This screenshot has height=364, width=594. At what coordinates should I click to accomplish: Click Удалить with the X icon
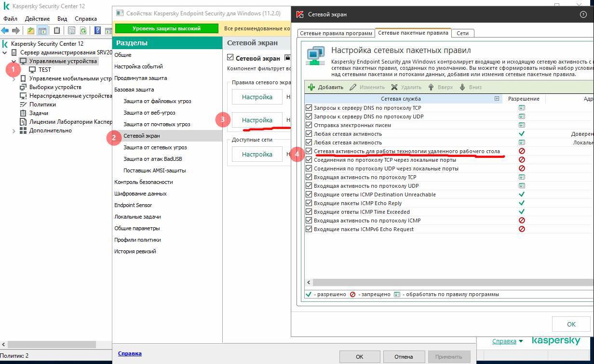406,87
